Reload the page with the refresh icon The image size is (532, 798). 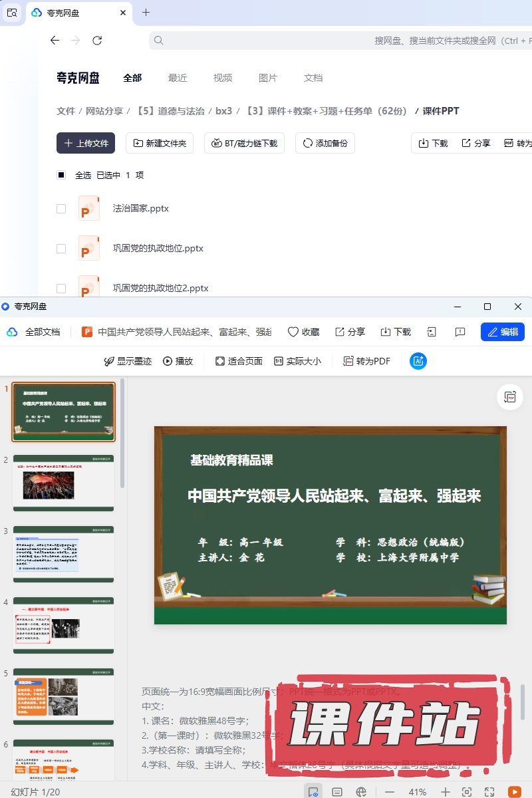pyautogui.click(x=97, y=41)
